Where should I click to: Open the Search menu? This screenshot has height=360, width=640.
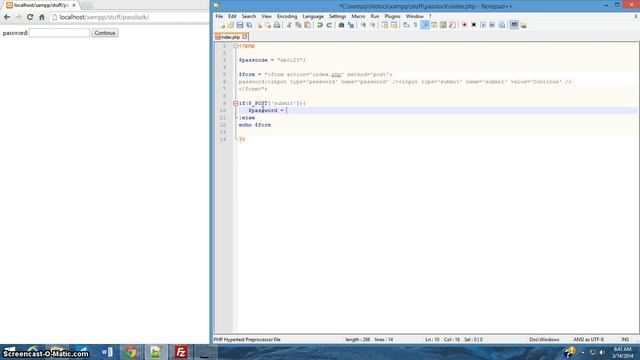(x=249, y=16)
